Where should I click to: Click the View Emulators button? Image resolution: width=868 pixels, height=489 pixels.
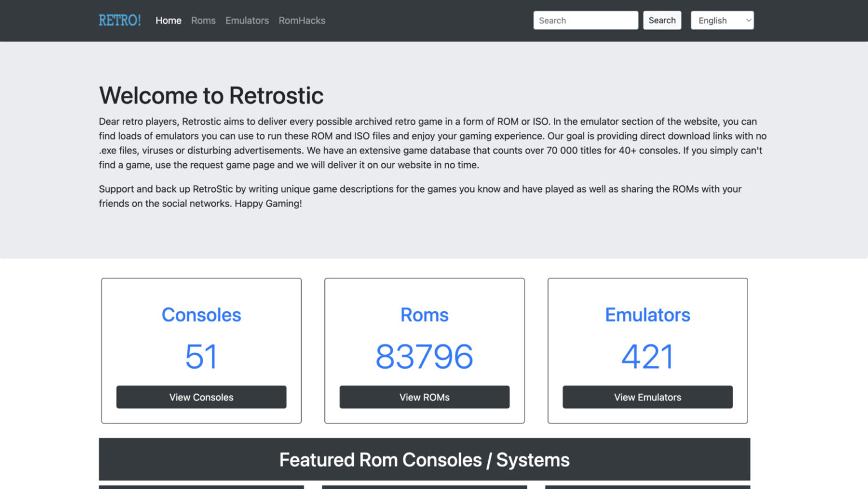pos(648,397)
